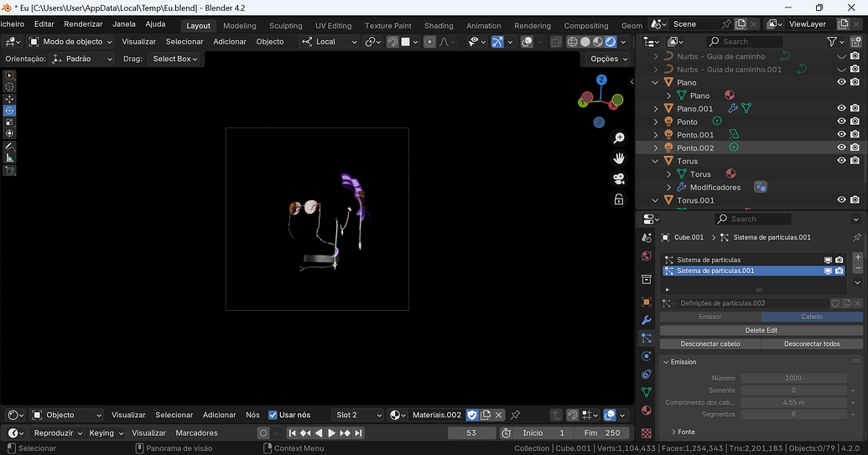Viewport: 868px width, 455px height.
Task: Switch to the Shading workspace tab
Action: click(439, 25)
